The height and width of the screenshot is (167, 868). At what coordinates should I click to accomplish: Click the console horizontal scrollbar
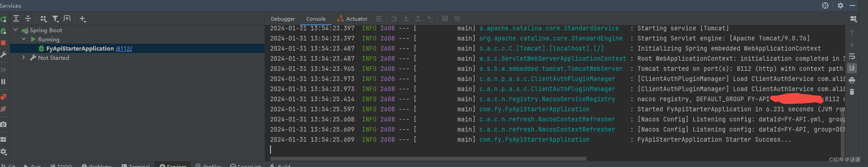point(428,159)
